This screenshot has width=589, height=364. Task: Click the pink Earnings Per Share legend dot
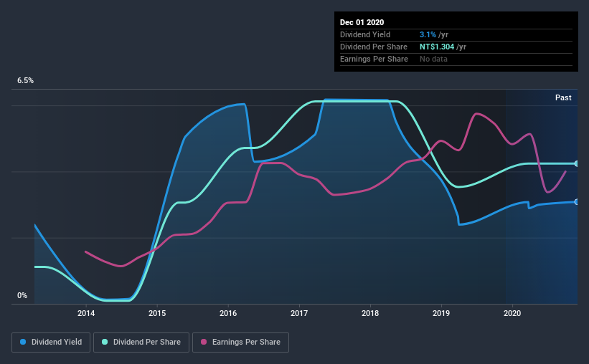(204, 342)
